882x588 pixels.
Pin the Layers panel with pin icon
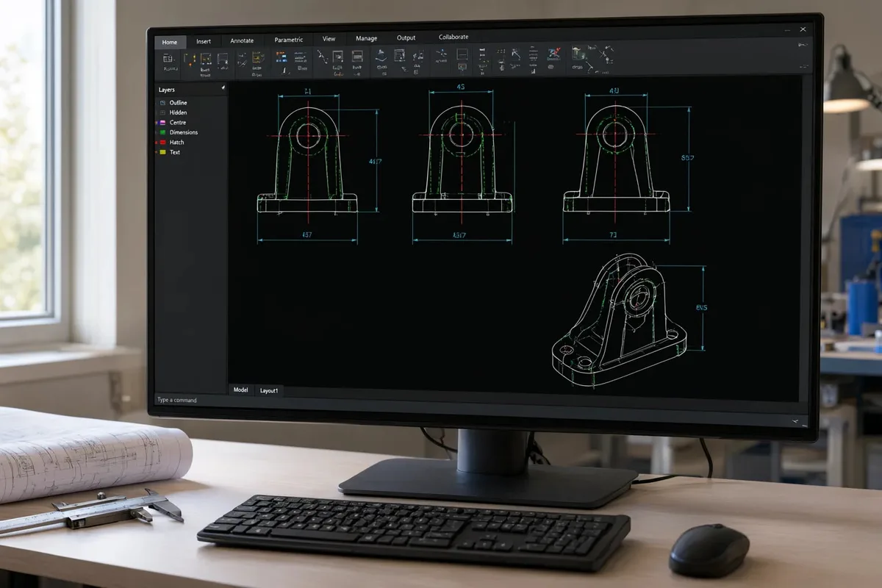223,88
